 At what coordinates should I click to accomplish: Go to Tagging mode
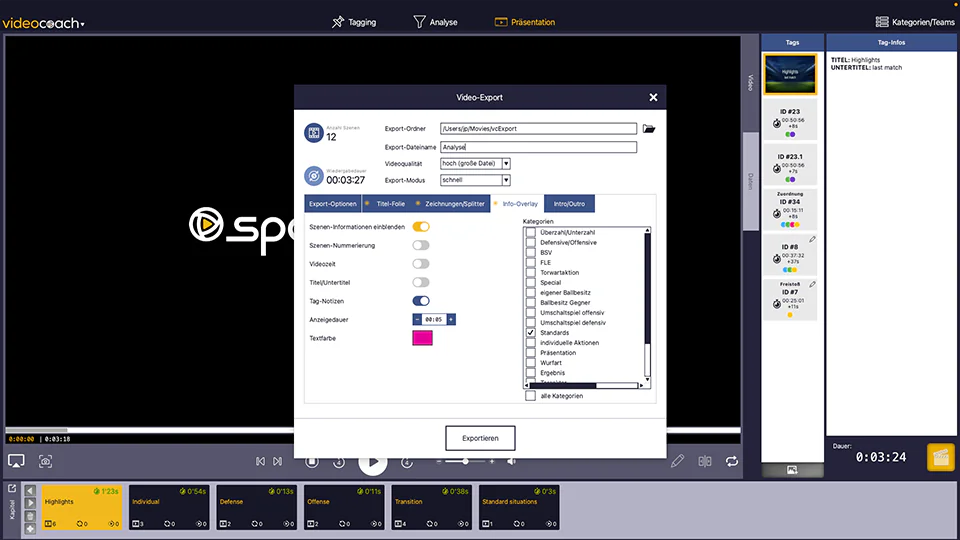[x=354, y=22]
